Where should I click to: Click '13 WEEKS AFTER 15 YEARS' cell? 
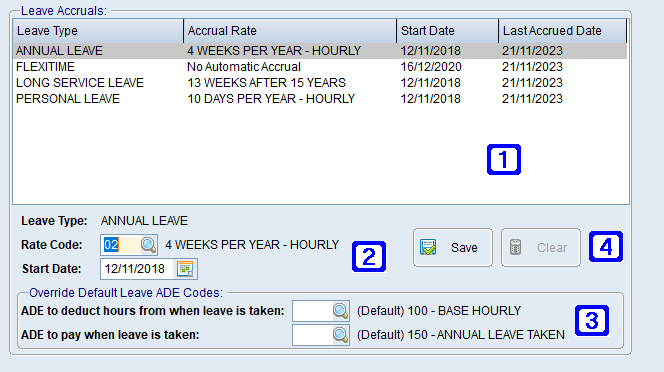(x=266, y=83)
